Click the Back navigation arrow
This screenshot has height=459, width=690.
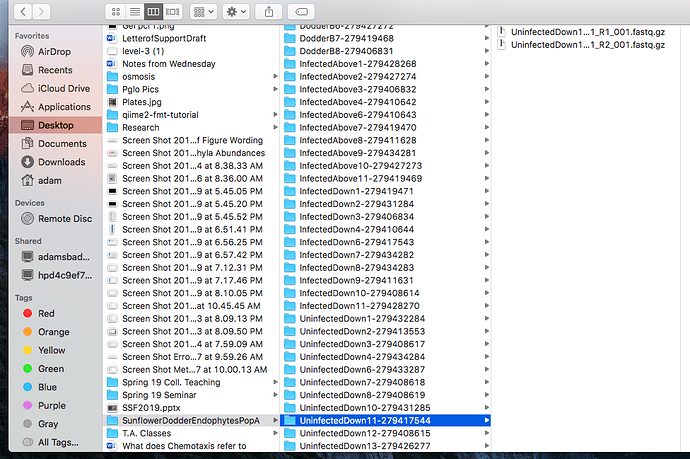(25, 11)
